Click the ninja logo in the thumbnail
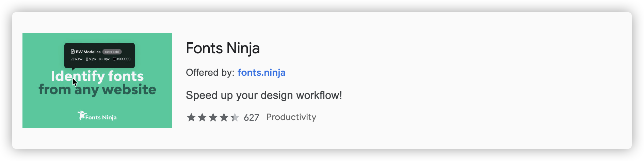The width and height of the screenshot is (644, 161). coord(82,116)
